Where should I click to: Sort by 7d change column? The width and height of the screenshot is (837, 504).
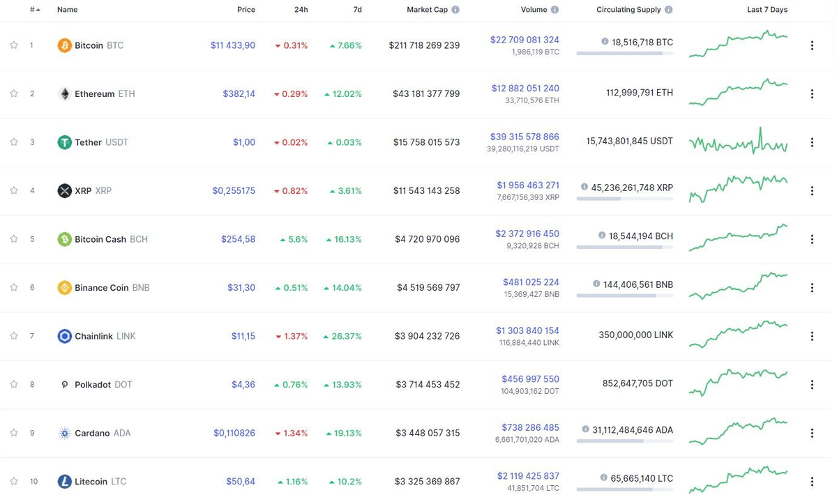click(357, 10)
